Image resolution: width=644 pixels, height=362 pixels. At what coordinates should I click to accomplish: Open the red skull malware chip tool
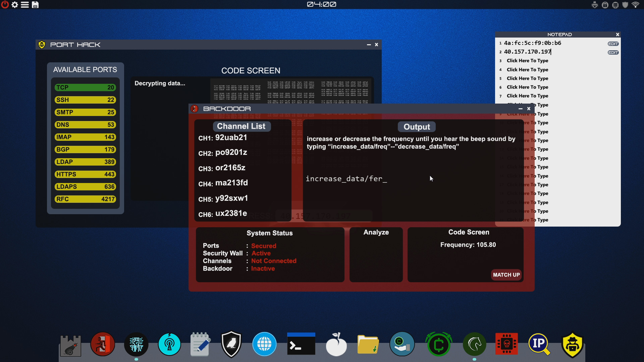(507, 344)
